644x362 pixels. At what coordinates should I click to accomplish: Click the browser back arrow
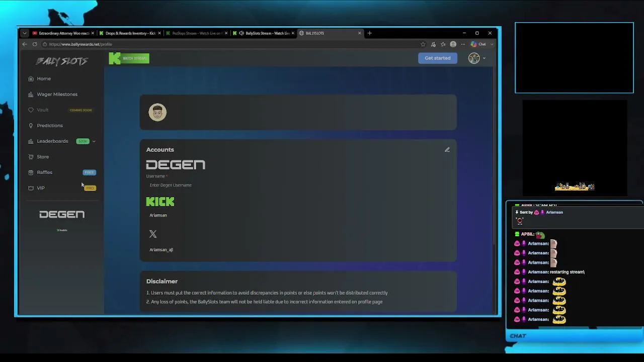(25, 44)
